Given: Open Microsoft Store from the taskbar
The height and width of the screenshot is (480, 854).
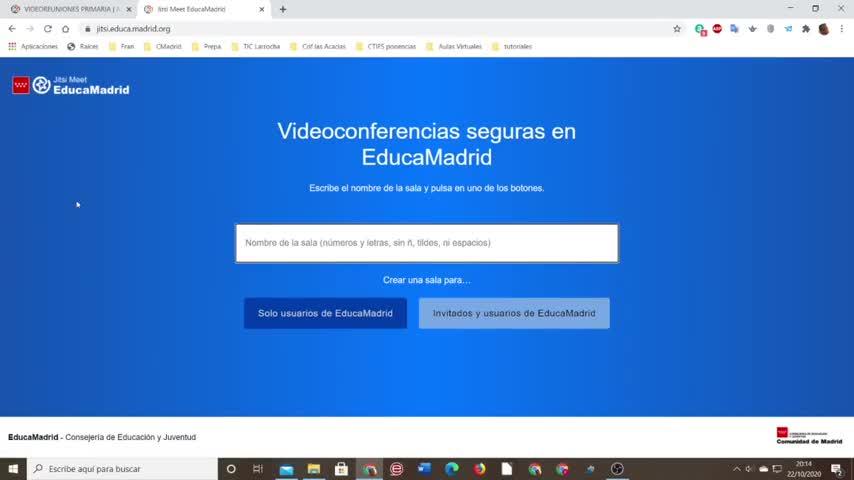Looking at the screenshot, I should point(341,469).
